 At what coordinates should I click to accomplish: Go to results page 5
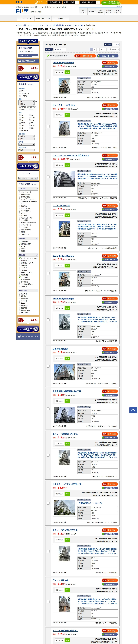click(105, 49)
